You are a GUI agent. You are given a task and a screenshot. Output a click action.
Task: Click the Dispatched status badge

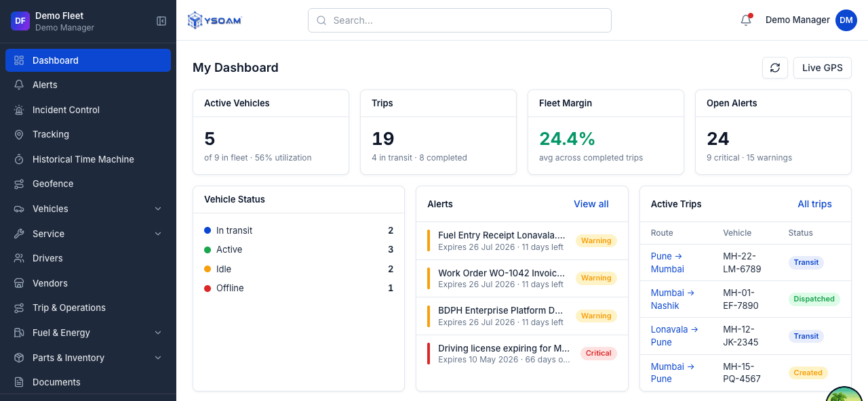tap(814, 299)
